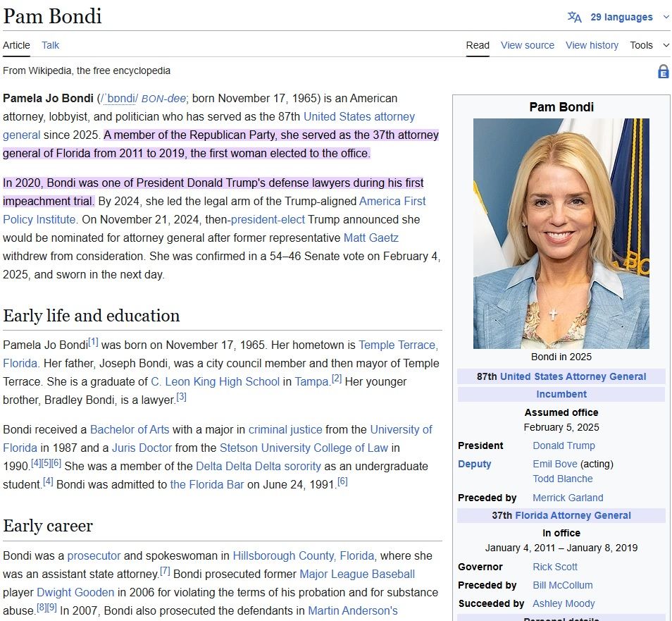Click the Early career section heading
672x621 pixels.
48,527
